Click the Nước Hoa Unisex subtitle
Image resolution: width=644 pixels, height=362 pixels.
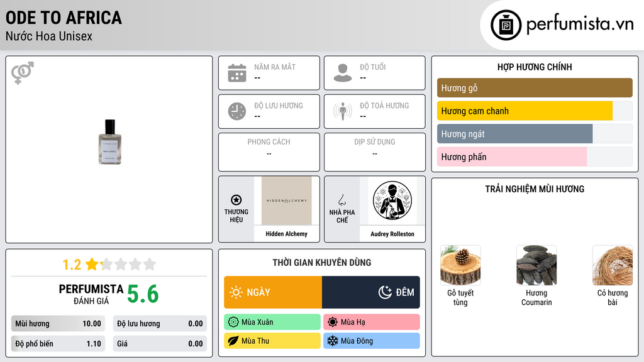tap(49, 36)
